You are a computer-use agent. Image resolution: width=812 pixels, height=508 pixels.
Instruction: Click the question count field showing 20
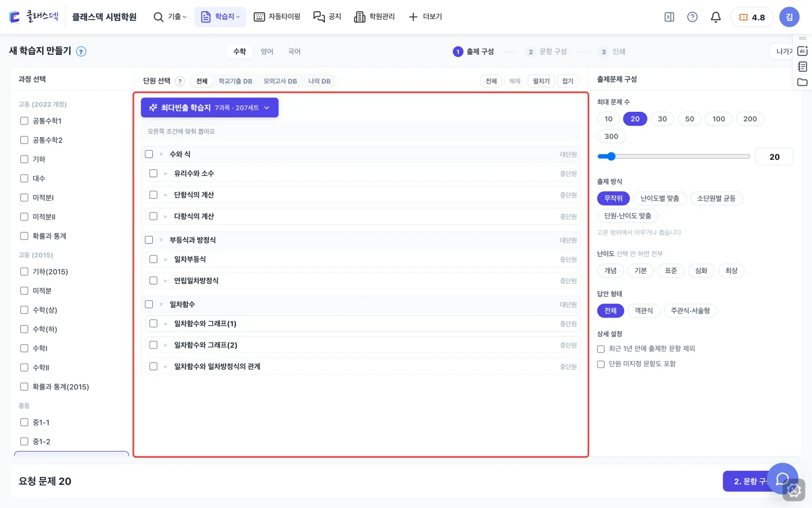pos(774,157)
